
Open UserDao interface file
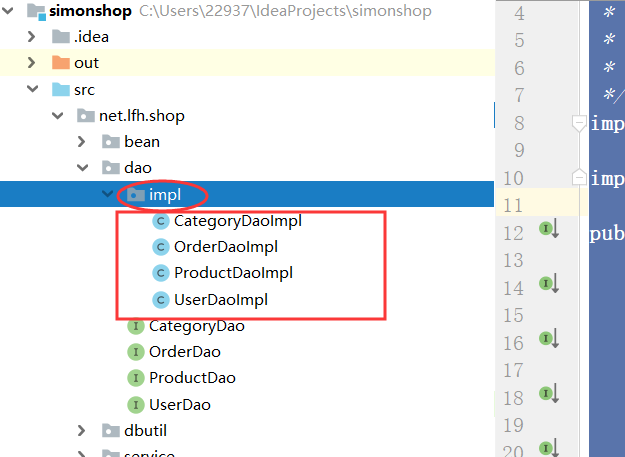coord(180,405)
